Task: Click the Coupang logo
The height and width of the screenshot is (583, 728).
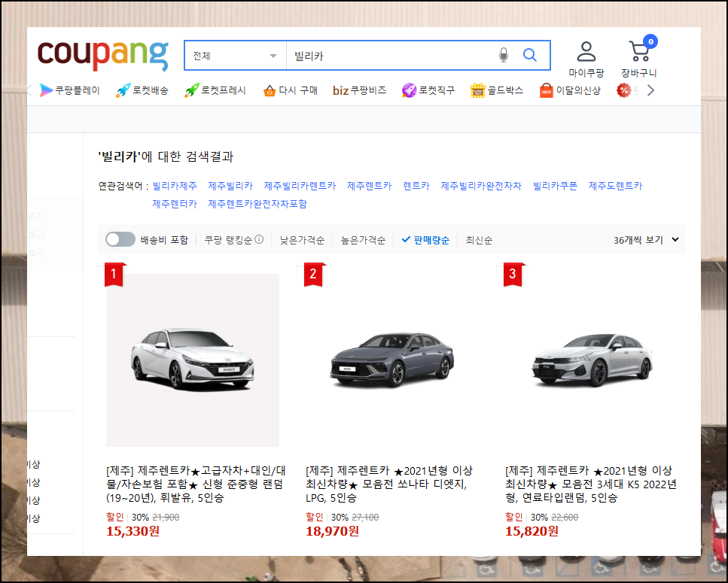Action: (x=102, y=56)
